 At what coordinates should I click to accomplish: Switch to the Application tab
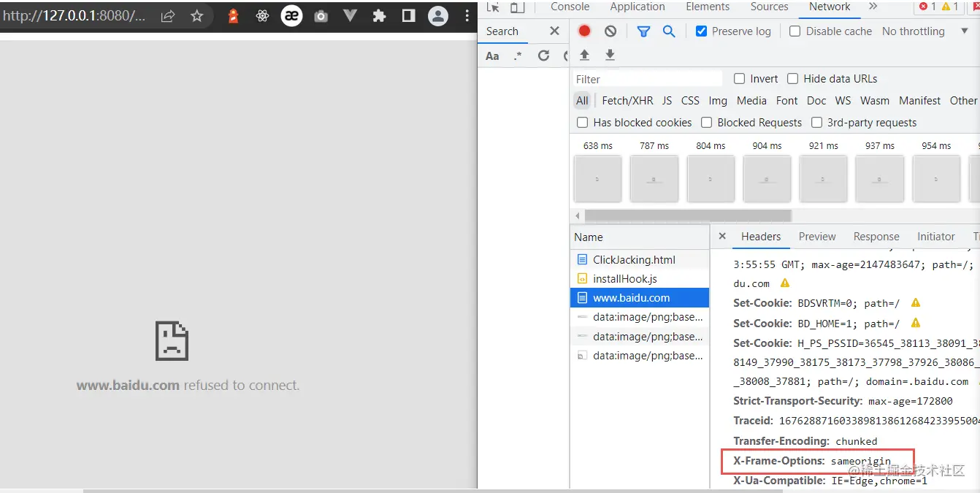pyautogui.click(x=638, y=7)
